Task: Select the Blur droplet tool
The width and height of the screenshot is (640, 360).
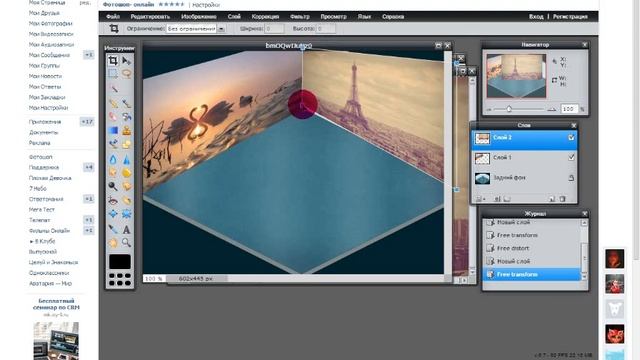Action: pyautogui.click(x=113, y=159)
